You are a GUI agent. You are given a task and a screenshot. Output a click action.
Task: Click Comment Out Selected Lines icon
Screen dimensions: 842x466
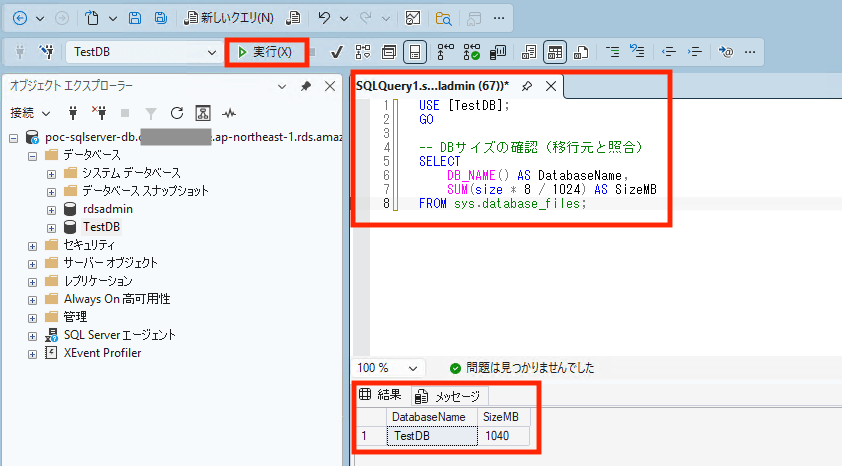point(612,52)
